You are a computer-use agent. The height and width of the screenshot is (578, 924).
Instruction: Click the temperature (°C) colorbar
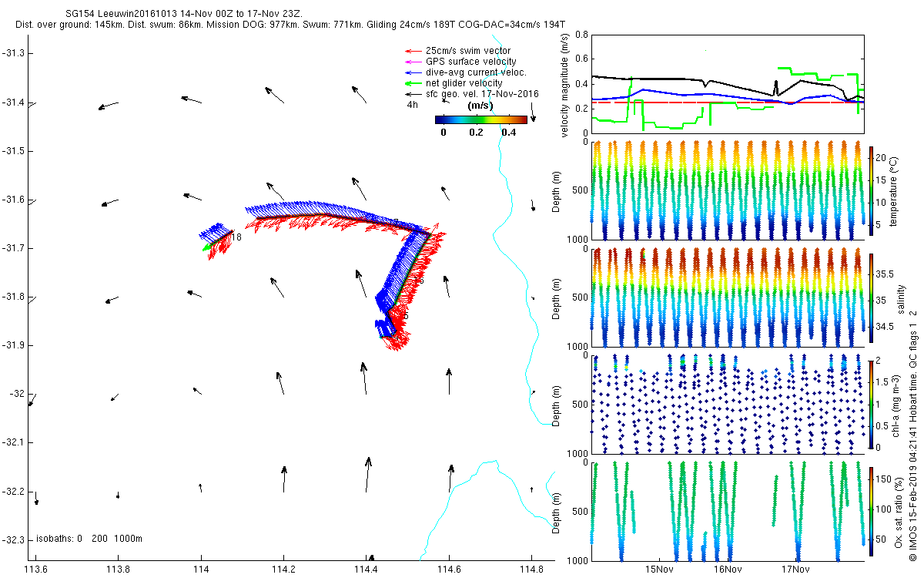(871, 189)
